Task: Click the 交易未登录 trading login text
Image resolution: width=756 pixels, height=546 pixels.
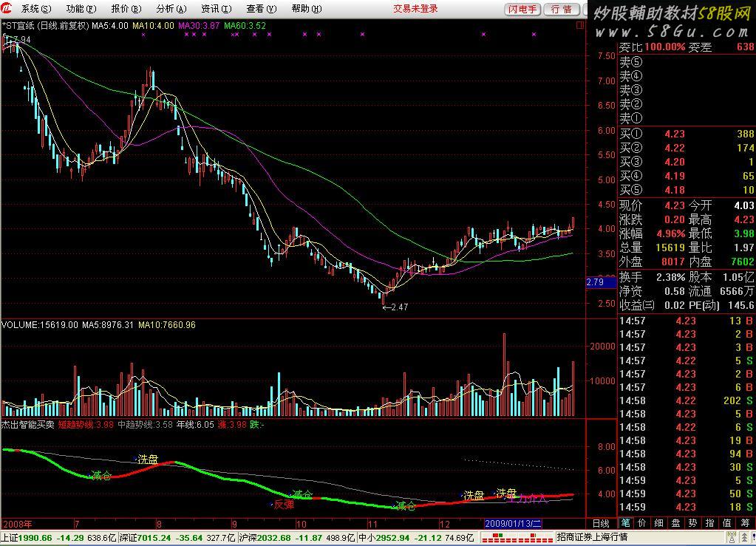Action: pyautogui.click(x=415, y=9)
